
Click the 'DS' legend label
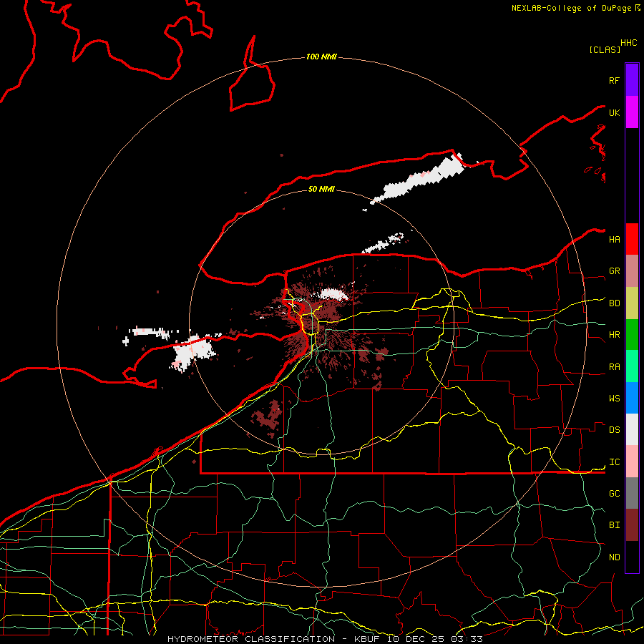pyautogui.click(x=614, y=430)
